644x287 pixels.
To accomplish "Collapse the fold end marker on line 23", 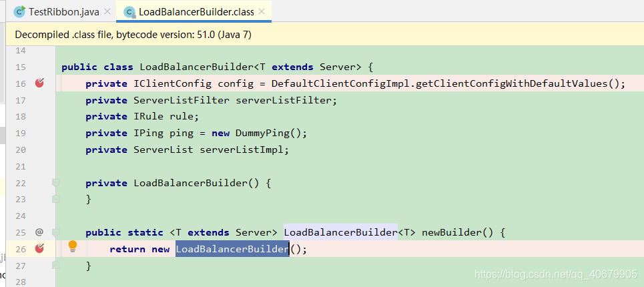I will (56, 199).
